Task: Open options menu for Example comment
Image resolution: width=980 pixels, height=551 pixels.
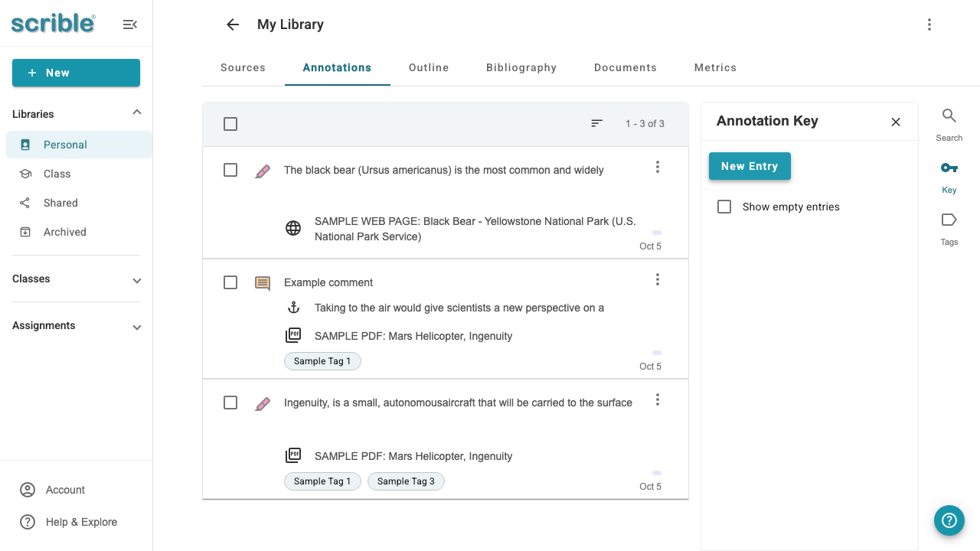Action: click(x=658, y=279)
